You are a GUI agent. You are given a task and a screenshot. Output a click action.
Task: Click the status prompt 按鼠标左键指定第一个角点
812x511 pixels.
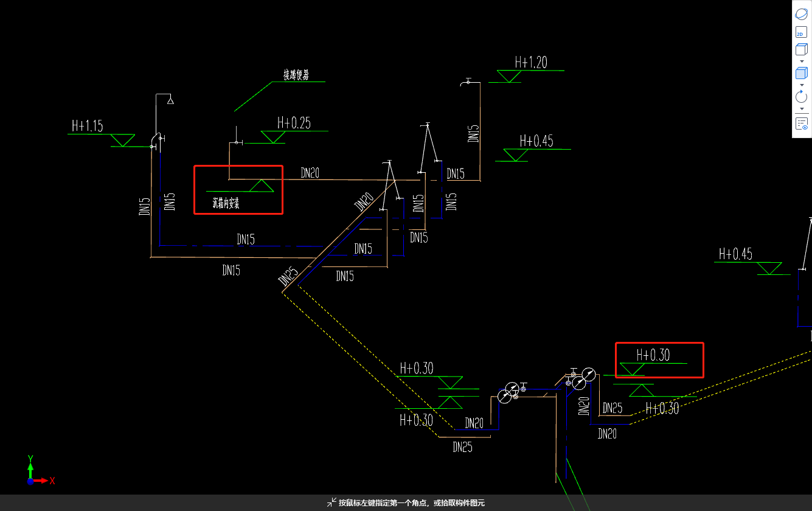click(x=383, y=503)
